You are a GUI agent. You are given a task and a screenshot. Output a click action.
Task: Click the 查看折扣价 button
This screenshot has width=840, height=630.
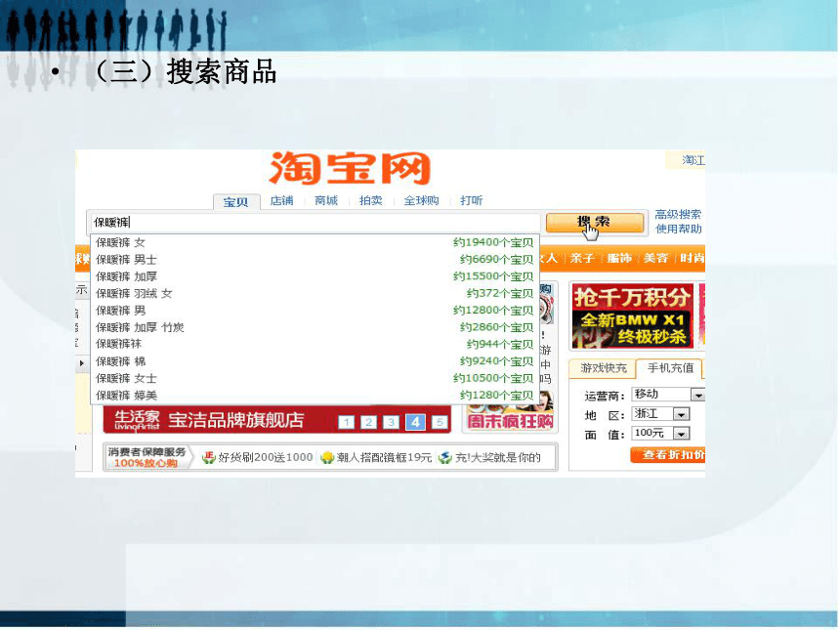pos(668,456)
